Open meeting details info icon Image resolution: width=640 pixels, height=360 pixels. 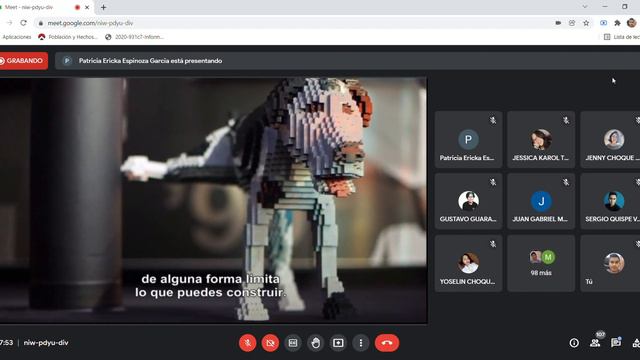click(x=574, y=343)
